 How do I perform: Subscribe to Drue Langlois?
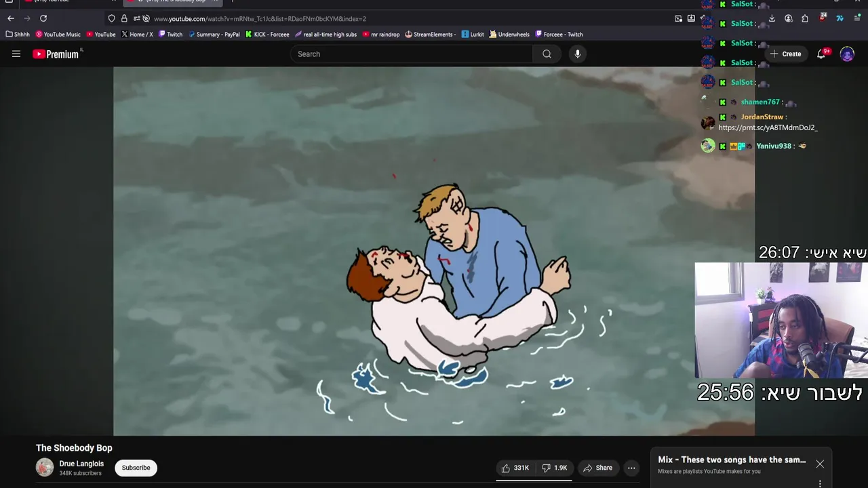coord(136,468)
